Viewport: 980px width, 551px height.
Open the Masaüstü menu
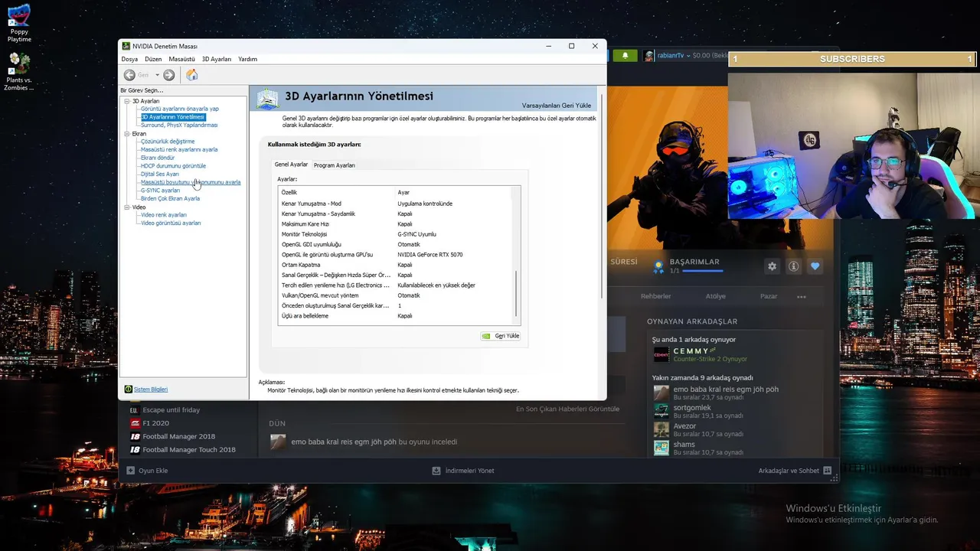(181, 59)
